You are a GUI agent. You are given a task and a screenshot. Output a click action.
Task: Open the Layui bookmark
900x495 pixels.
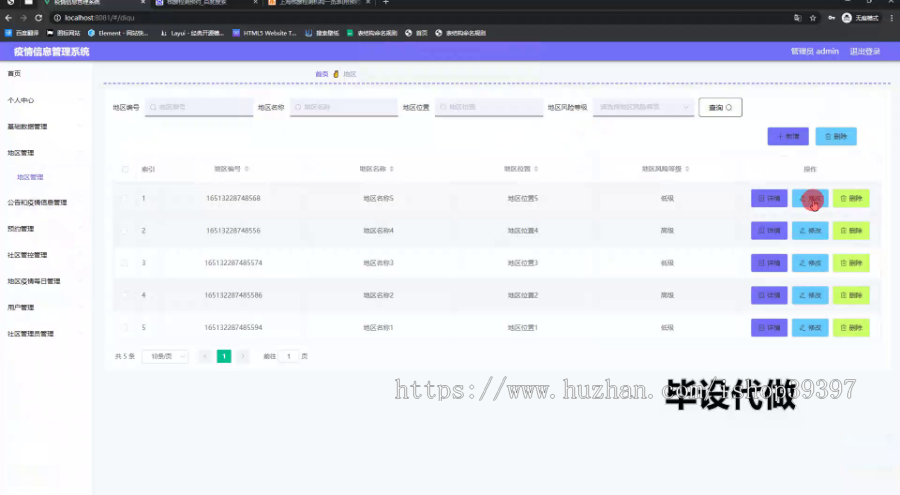[192, 33]
